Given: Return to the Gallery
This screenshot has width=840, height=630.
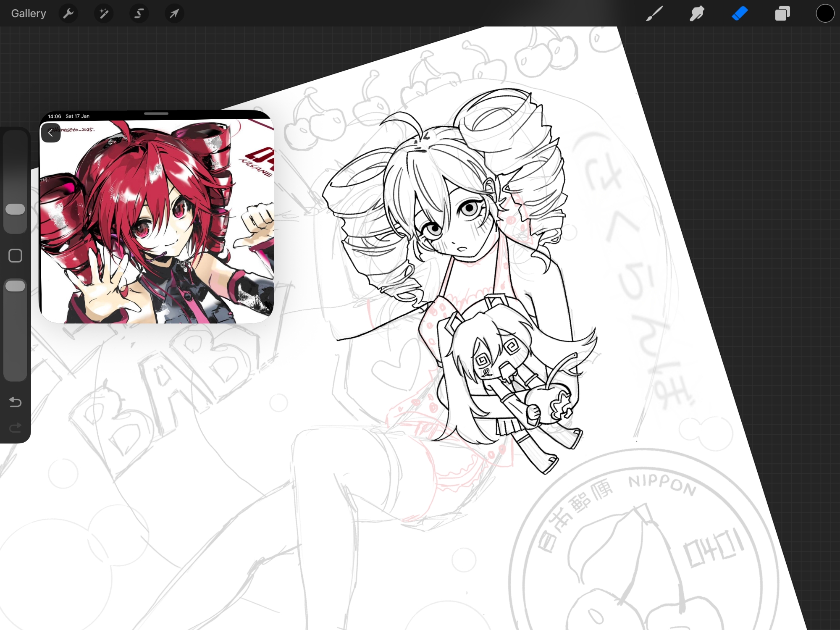Looking at the screenshot, I should (x=29, y=14).
